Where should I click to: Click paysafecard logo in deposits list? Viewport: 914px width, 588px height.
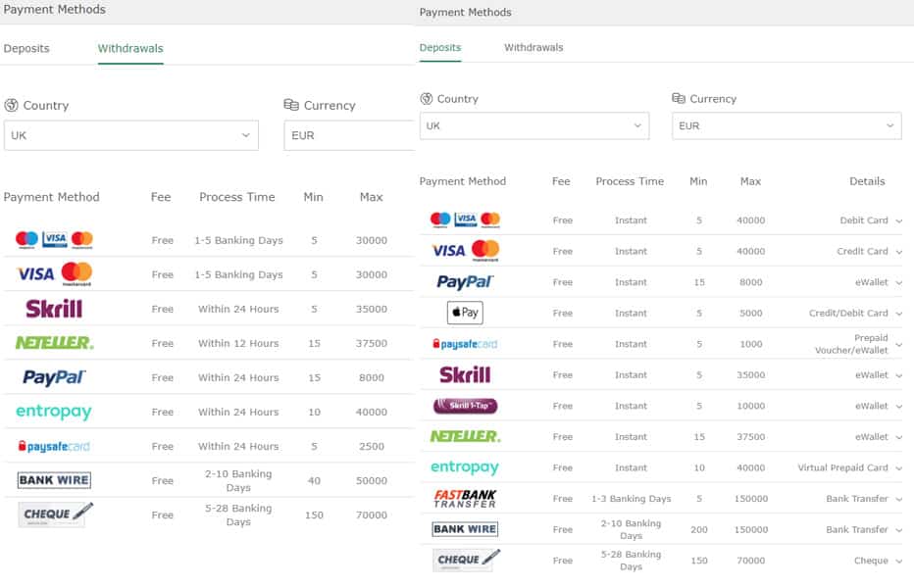465,344
